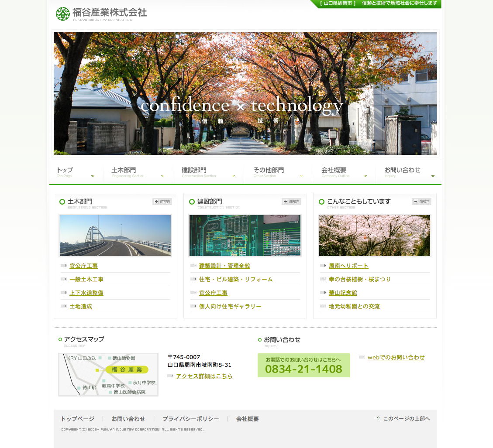The height and width of the screenshot is (448, 493).
Task: Open the MORE button in 土木部門 panel
Action: click(x=162, y=202)
